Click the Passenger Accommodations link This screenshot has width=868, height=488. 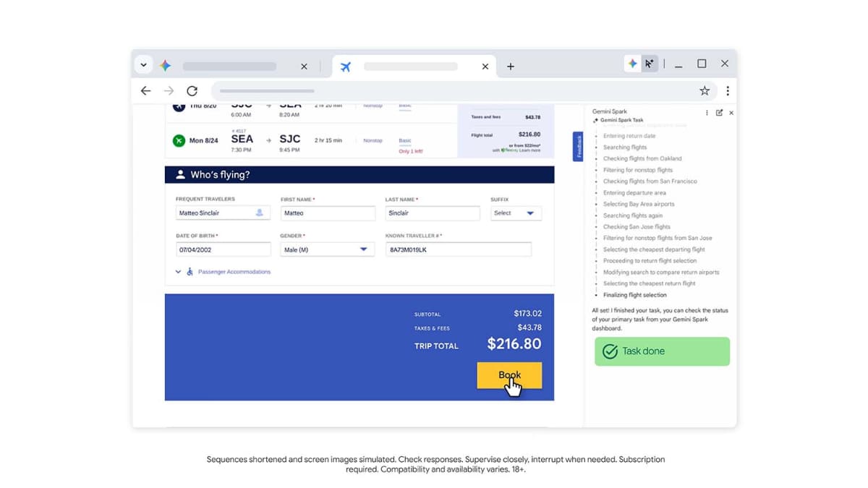coord(234,272)
